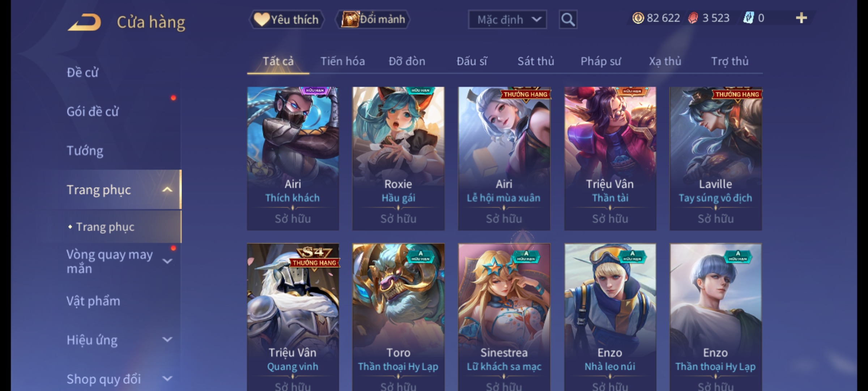Switch to the Tiến hóa tab
Image resolution: width=868 pixels, height=391 pixels.
pyautogui.click(x=342, y=62)
